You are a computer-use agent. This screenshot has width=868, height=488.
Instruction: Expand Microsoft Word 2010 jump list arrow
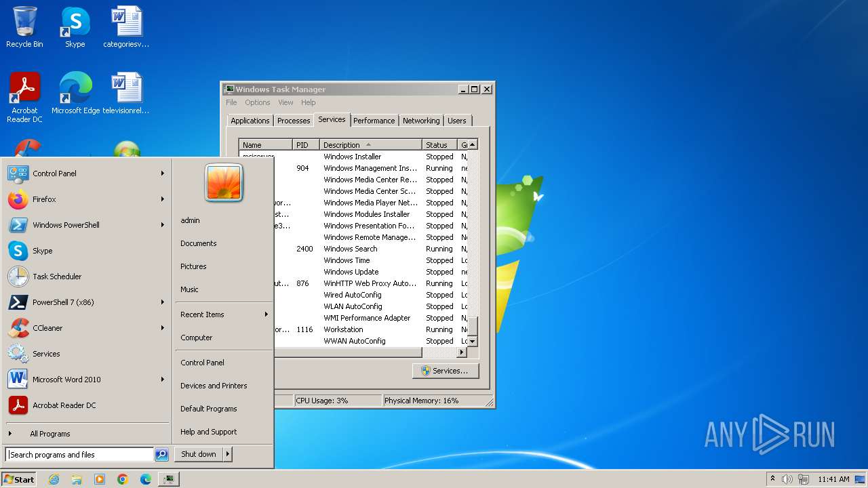click(x=163, y=380)
